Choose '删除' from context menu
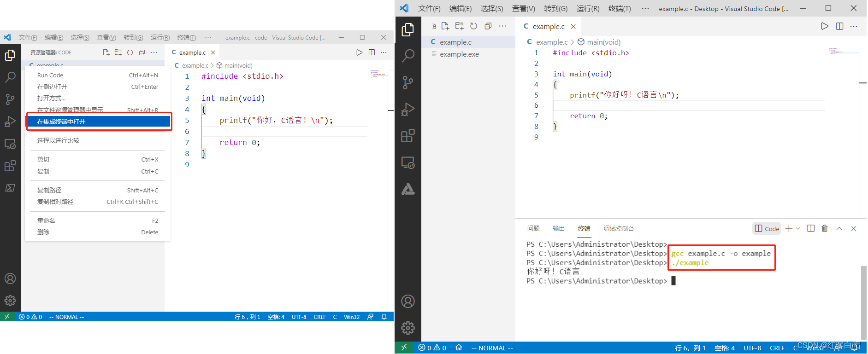Viewport: 868px width, 354px height. 98,232
